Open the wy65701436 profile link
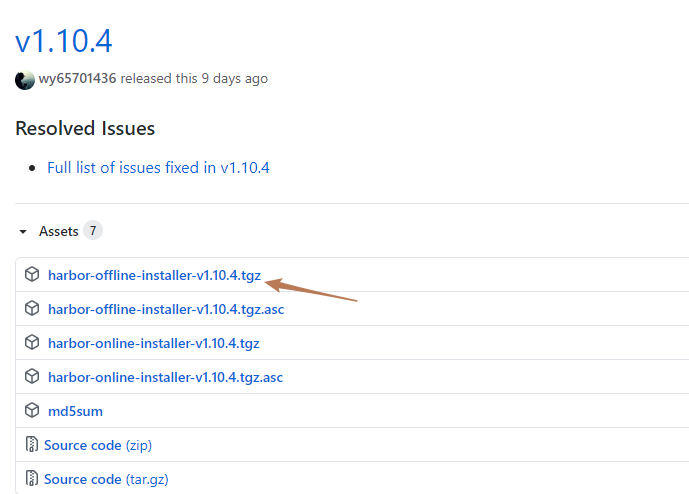Viewport: 689px width, 494px height. 77,78
